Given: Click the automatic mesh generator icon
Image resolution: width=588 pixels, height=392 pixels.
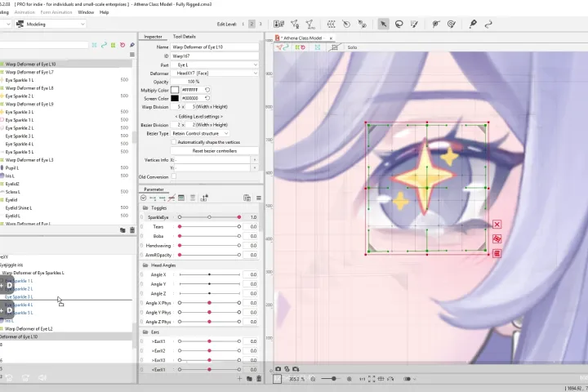Looking at the screenshot, I should (x=310, y=24).
